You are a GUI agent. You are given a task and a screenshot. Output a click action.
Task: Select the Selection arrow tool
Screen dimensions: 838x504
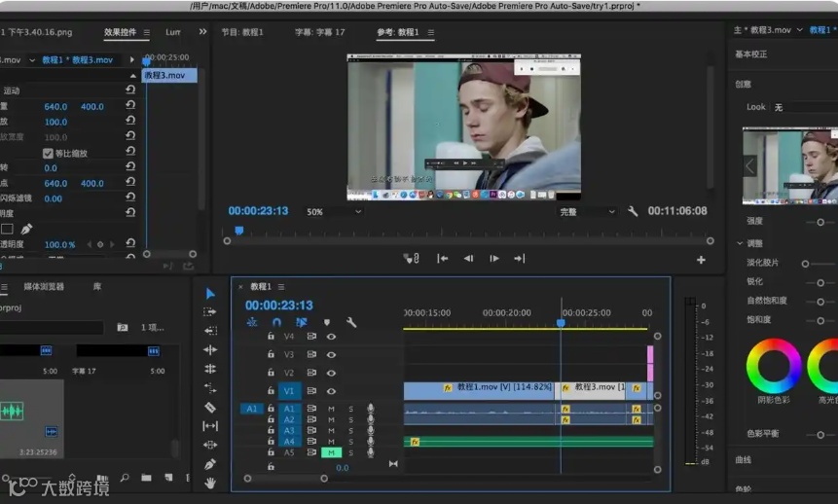[210, 294]
